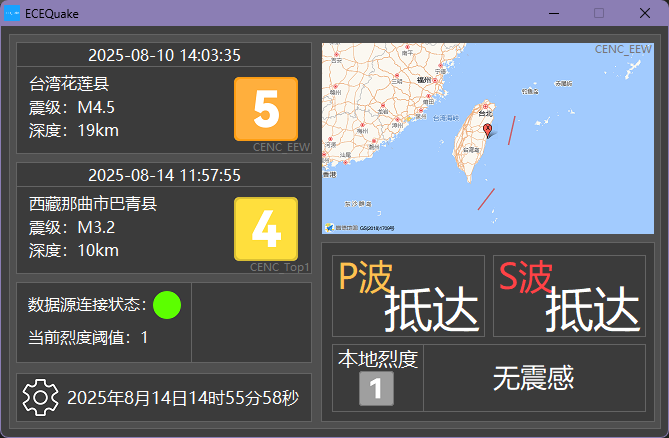Select the 西藏那曲市巴青县 earthquake entry
Screen dimensions: 669x438
(94, 205)
